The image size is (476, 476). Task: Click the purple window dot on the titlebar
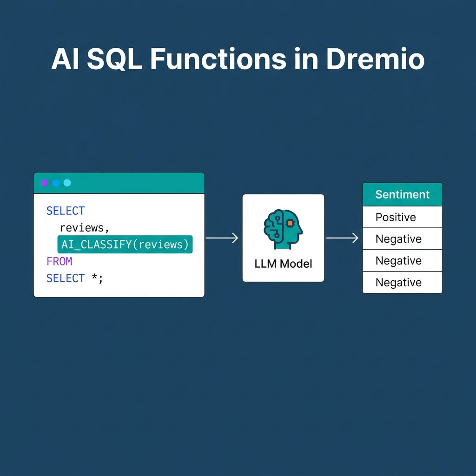click(44, 183)
